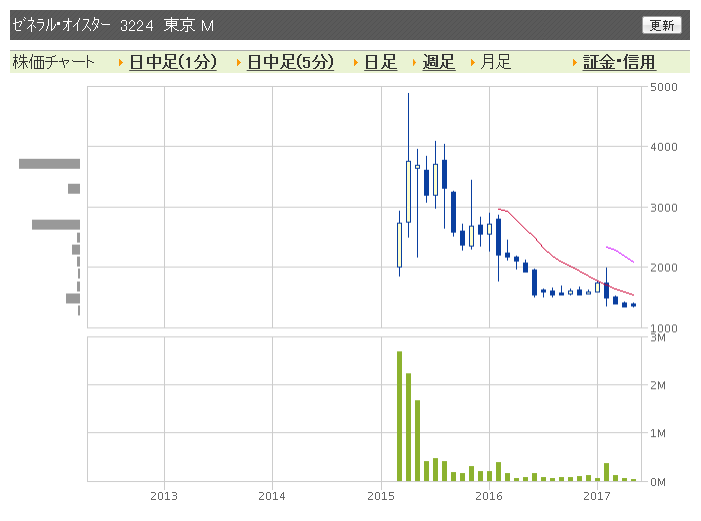Click the orange arrow before 日中足(5分)
The height and width of the screenshot is (521, 701).
[x=239, y=63]
